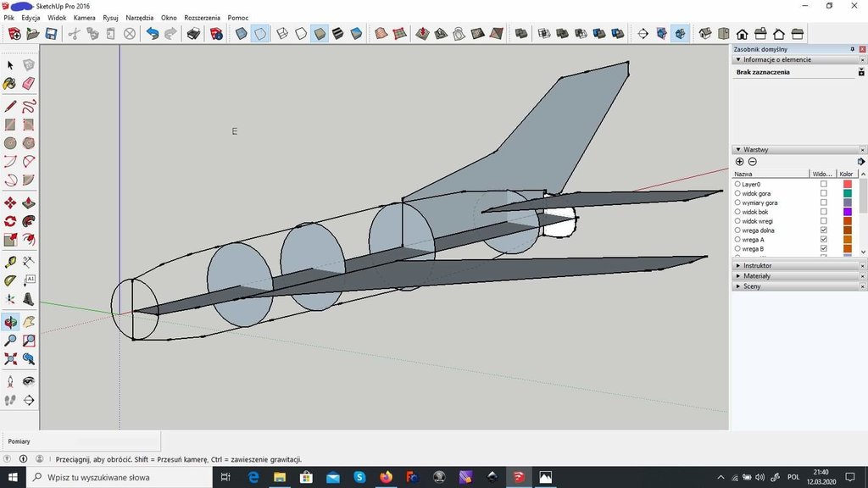Expand the Materiały panel
This screenshot has height=488, width=868.
[757, 276]
